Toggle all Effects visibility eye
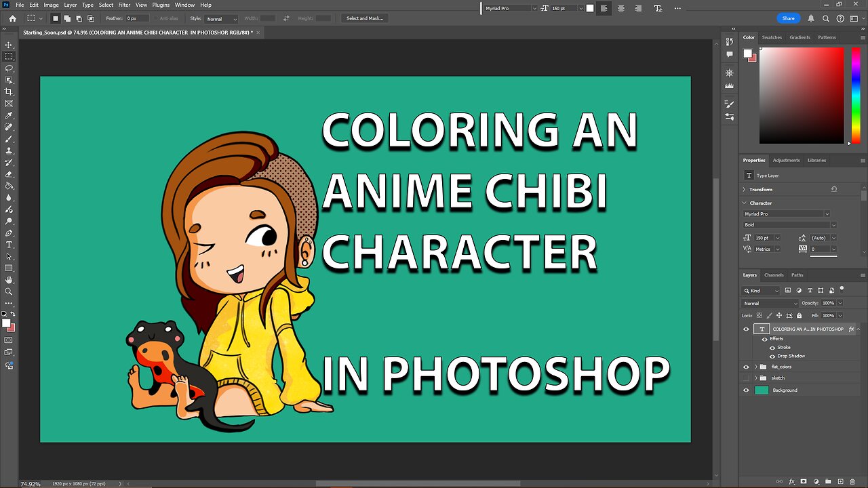The width and height of the screenshot is (868, 488). coord(765,339)
